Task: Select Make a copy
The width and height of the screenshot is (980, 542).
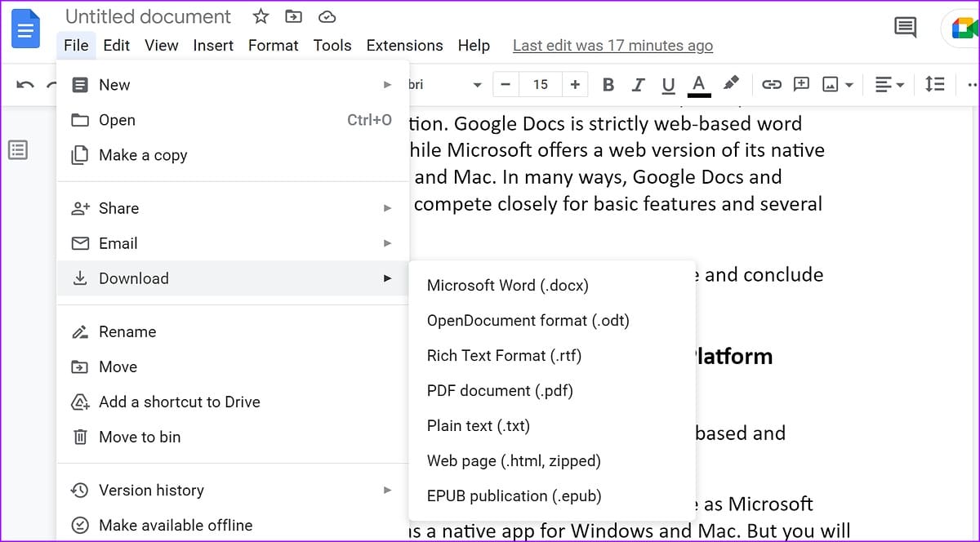Action: (x=233, y=155)
